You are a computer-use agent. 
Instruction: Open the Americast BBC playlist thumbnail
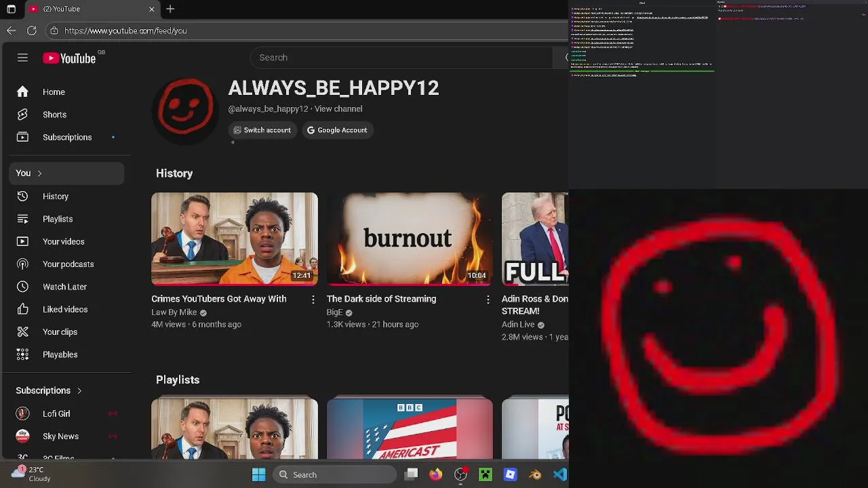pyautogui.click(x=410, y=429)
